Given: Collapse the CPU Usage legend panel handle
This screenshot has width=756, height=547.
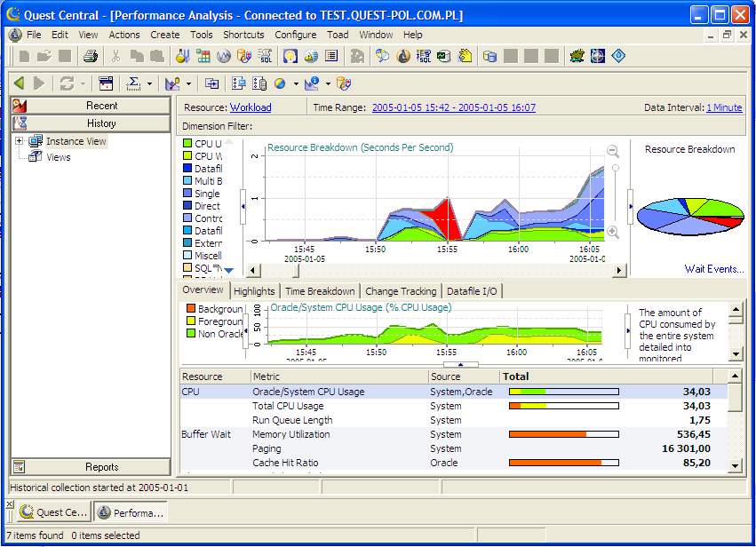Looking at the screenshot, I should point(246,330).
